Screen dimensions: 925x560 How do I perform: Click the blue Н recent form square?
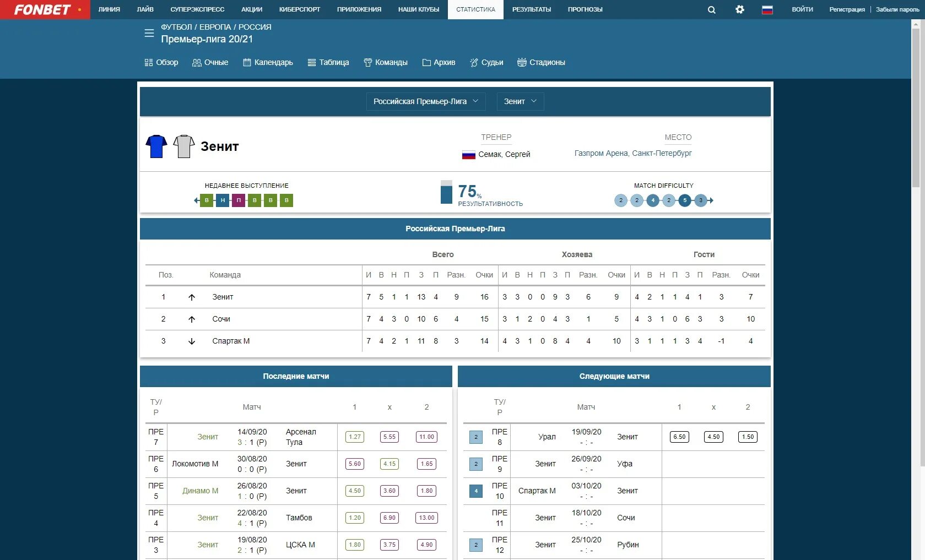(x=223, y=200)
